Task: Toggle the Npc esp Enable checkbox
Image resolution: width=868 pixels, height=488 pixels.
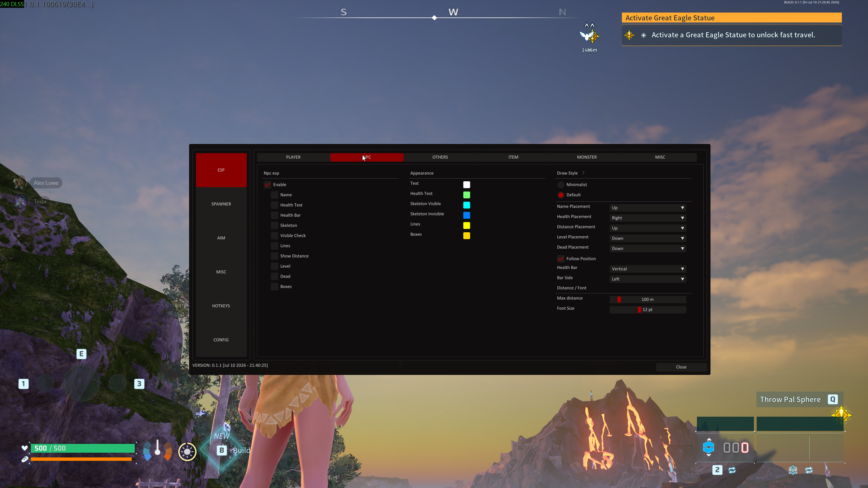Action: (x=267, y=185)
